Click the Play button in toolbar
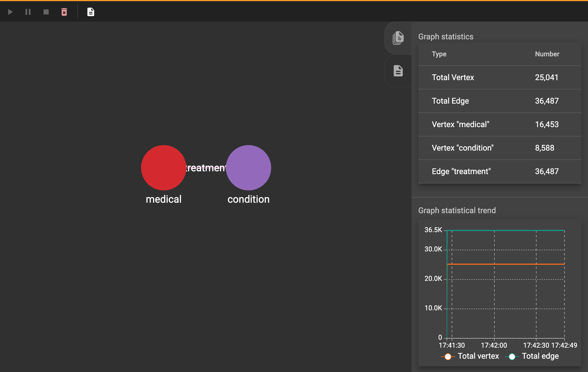588x372 pixels. (10, 12)
